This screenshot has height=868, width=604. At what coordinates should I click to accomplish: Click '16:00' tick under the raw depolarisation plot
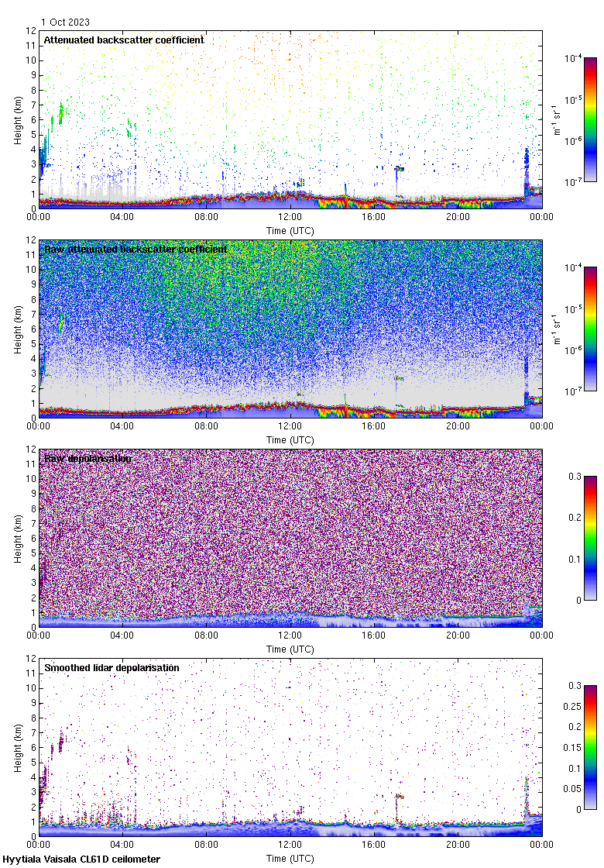point(374,635)
